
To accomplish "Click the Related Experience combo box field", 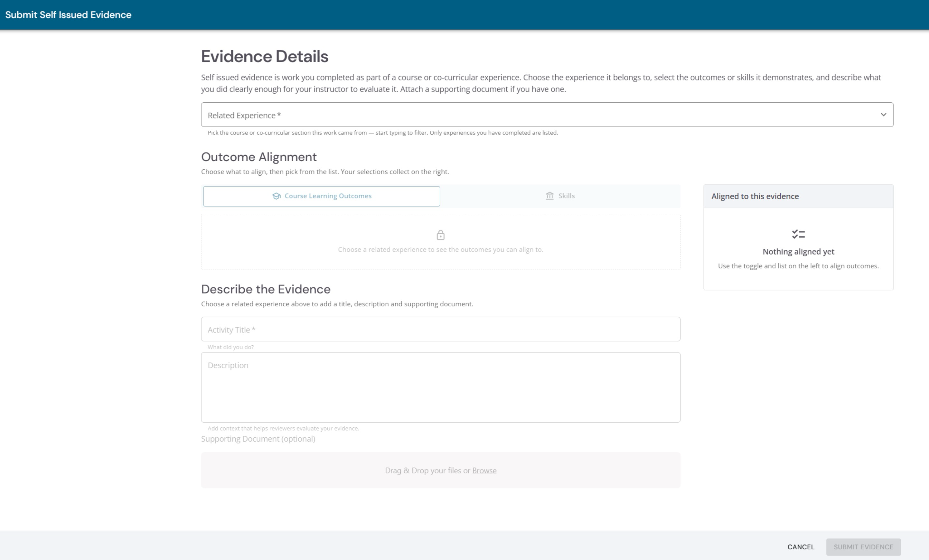I will coord(547,115).
